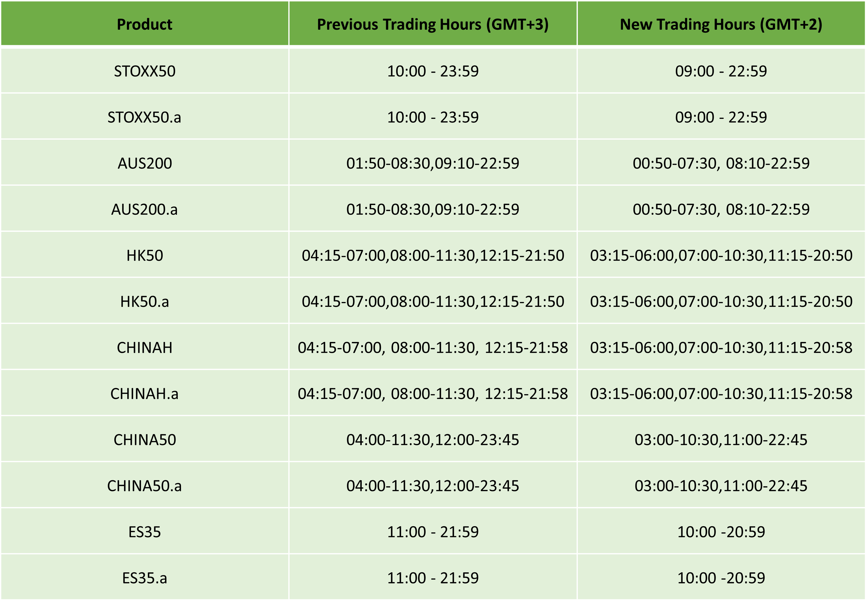Select AUS200 previous hours cell 01:50-08:30,09:10-22:59
The width and height of the screenshot is (868, 601).
click(x=433, y=163)
